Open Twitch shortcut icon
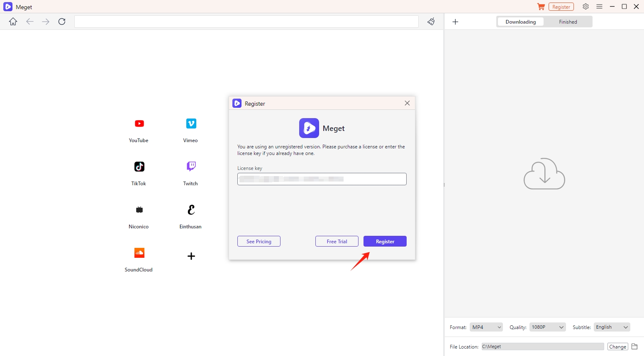The image size is (644, 356). click(191, 167)
